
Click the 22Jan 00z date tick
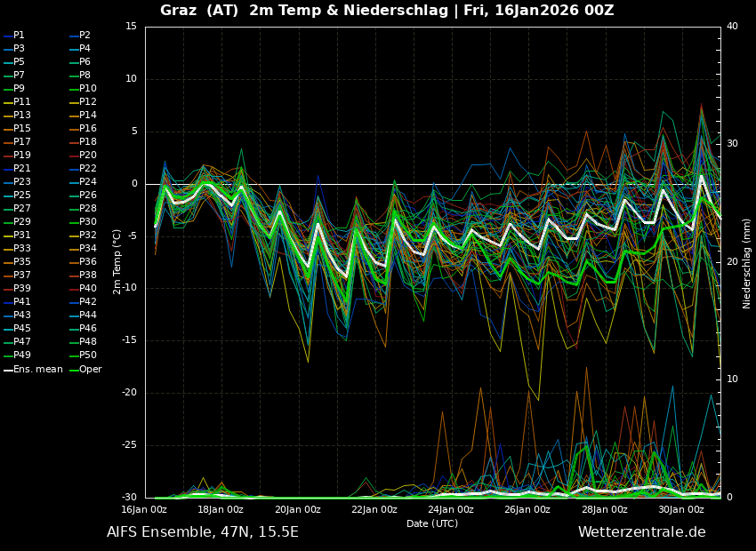(374, 509)
